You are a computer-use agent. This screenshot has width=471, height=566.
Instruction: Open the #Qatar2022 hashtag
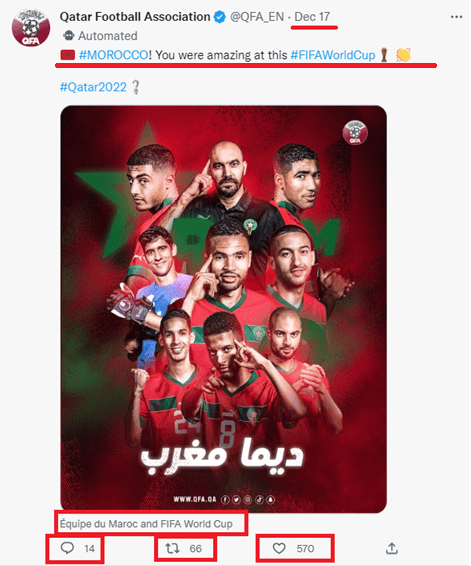point(93,87)
